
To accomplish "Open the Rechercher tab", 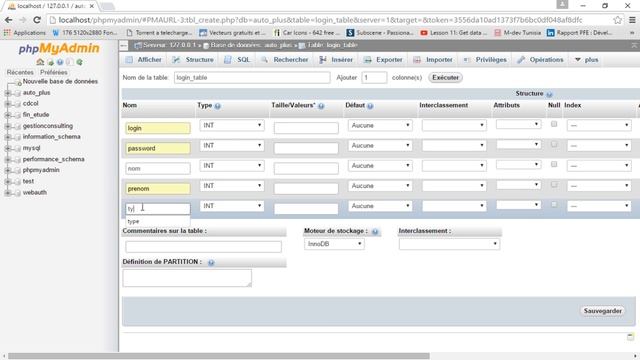I will pos(285,60).
